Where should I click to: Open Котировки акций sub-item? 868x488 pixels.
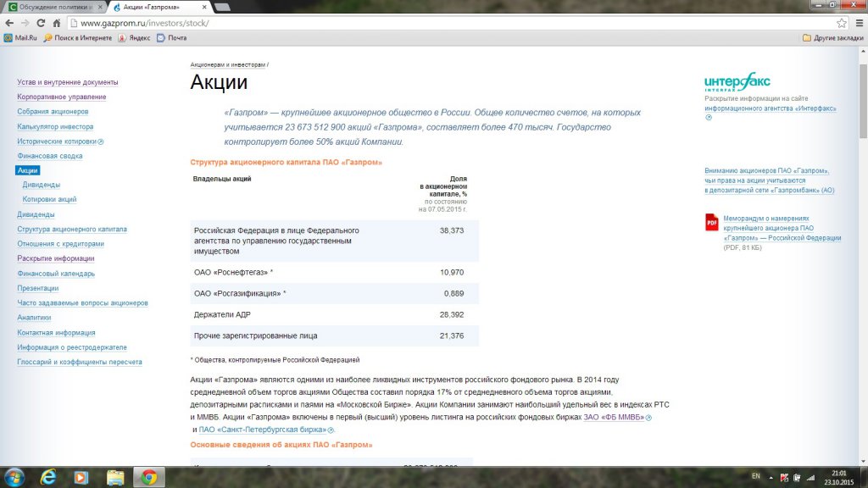(49, 199)
